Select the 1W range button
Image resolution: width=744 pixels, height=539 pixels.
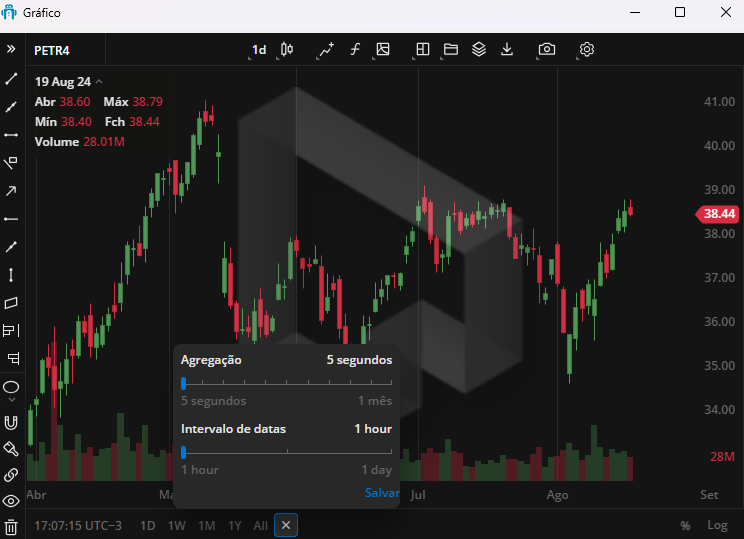(x=177, y=526)
